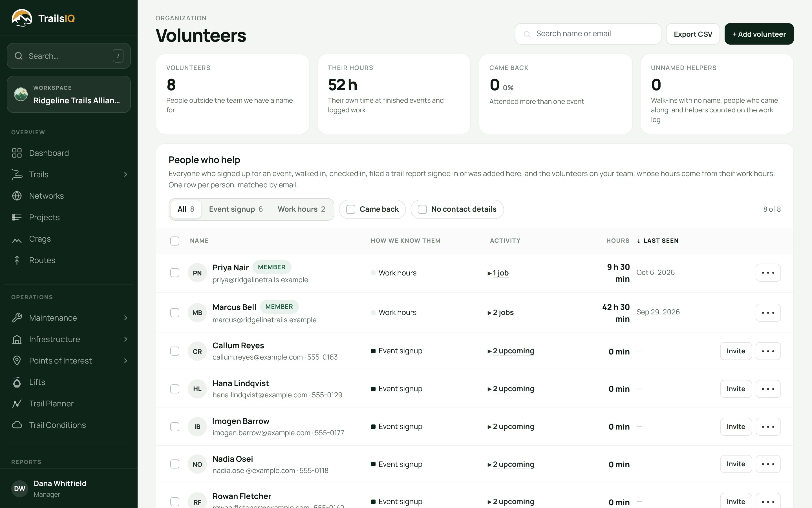The image size is (812, 508).
Task: Toggle the Came back filter checkbox
Action: [x=351, y=209]
